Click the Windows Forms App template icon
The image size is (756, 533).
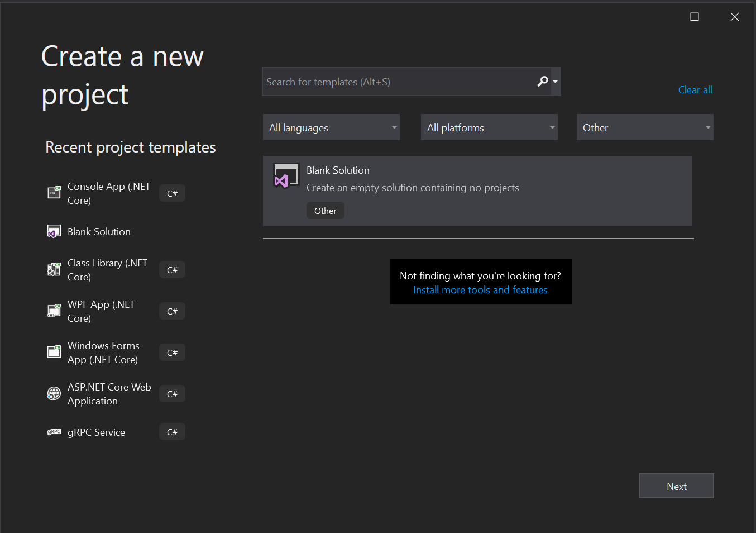click(54, 353)
